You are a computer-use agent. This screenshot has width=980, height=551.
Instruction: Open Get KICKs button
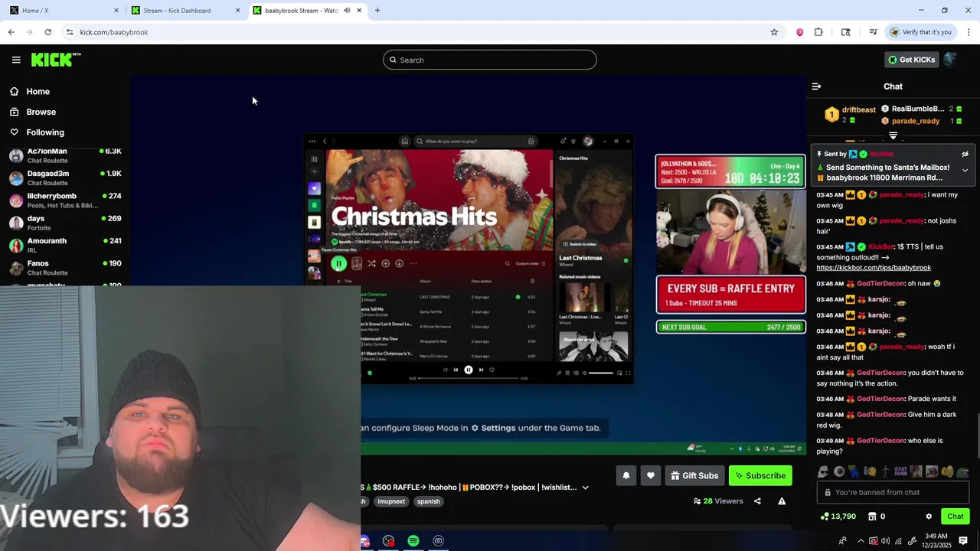911,60
